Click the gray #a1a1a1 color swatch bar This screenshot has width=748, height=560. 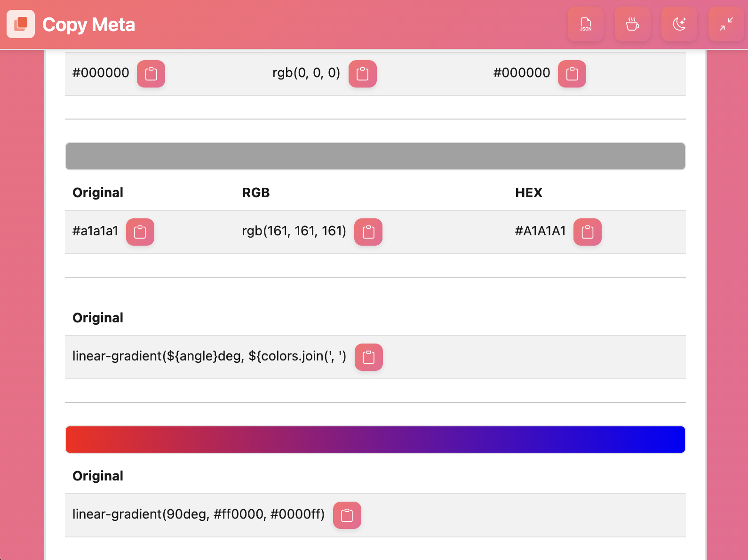click(x=375, y=156)
